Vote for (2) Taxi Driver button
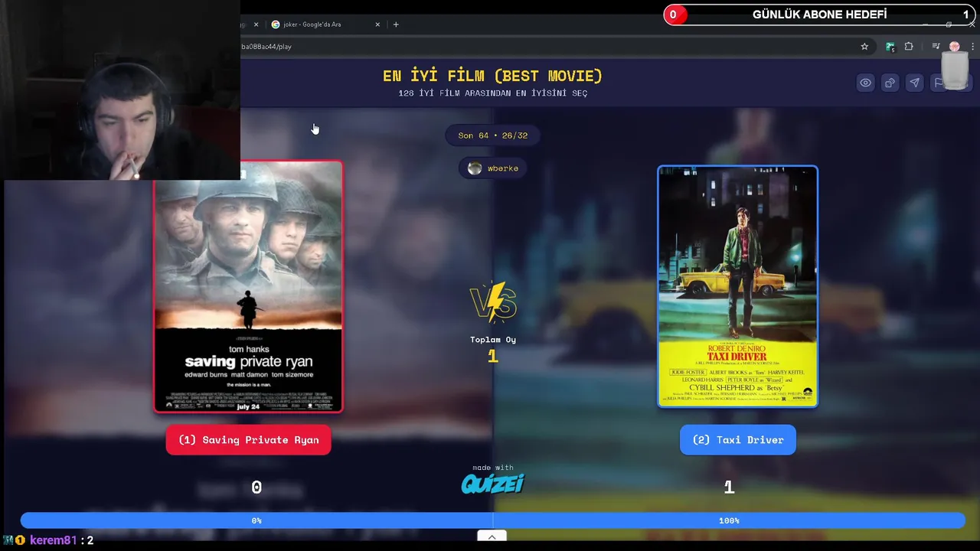 point(738,440)
